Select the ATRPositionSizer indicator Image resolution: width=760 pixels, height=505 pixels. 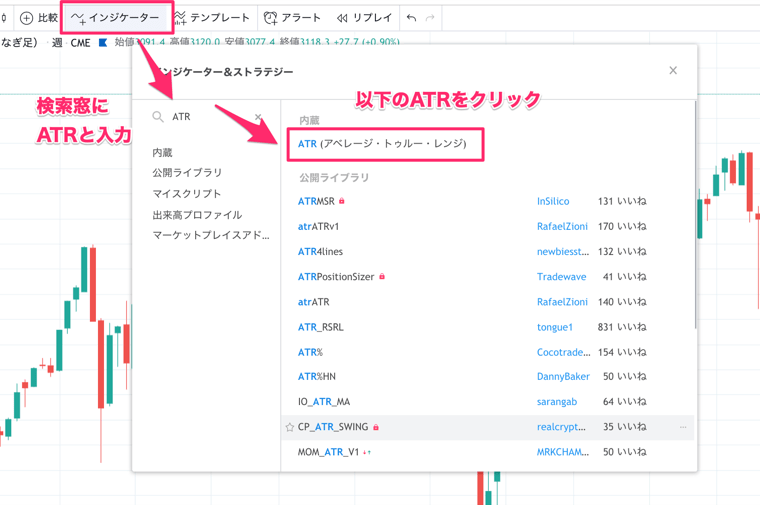click(336, 277)
